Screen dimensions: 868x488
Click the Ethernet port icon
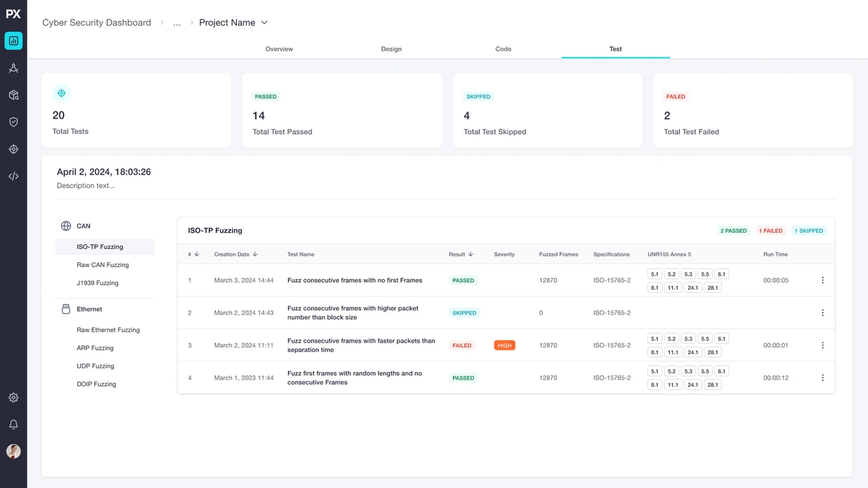[66, 309]
